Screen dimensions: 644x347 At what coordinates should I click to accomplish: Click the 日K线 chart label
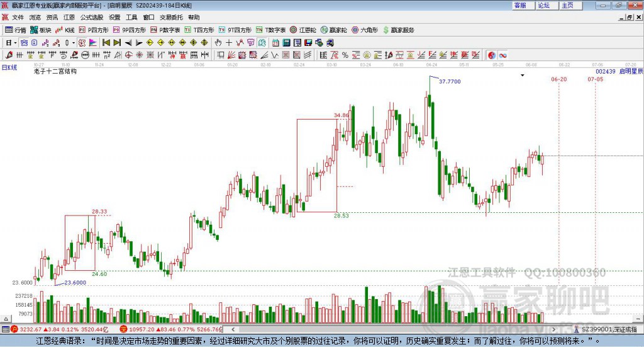9,67
